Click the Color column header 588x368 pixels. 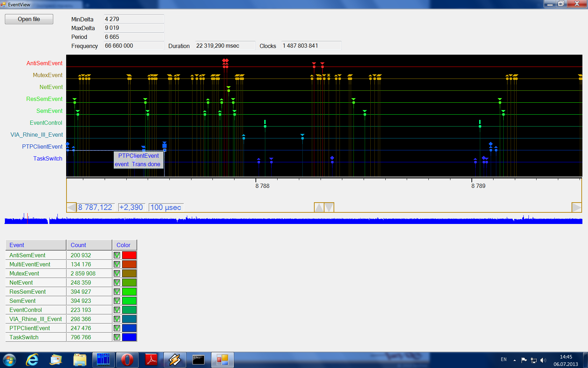[125, 245]
